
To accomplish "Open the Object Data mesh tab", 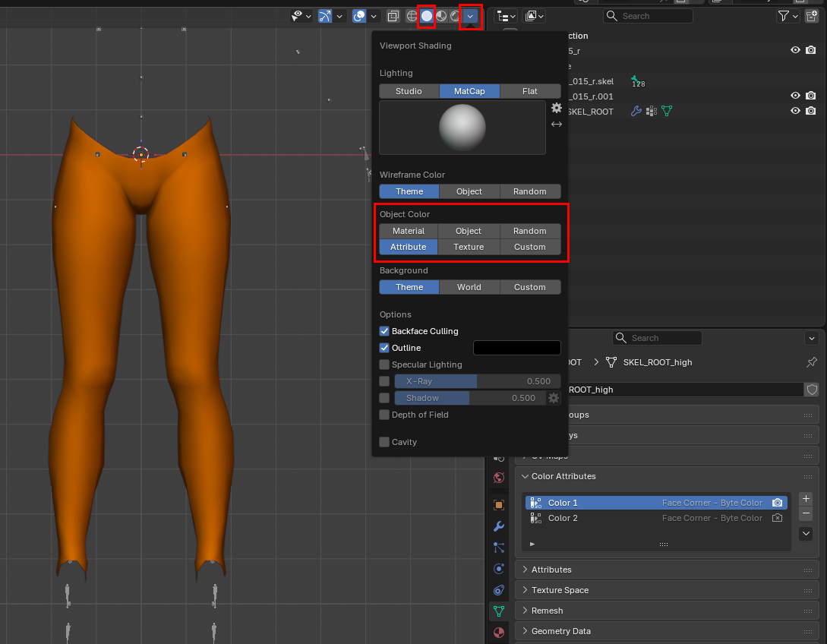I will point(498,611).
